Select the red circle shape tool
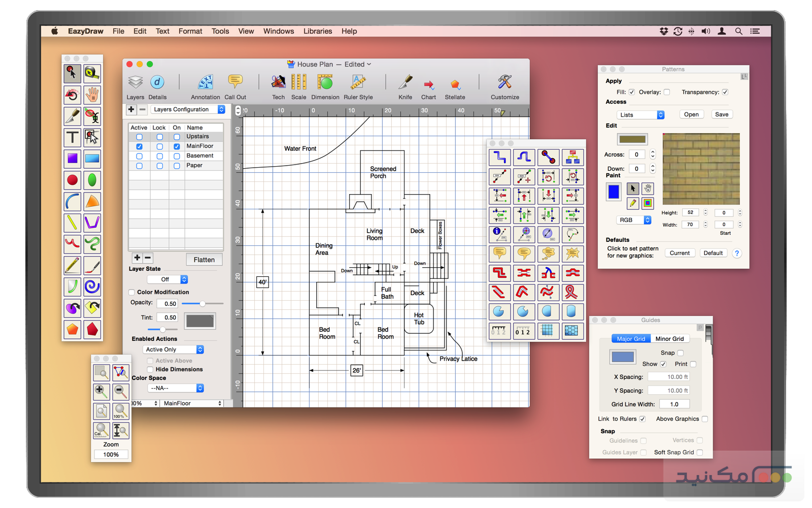 click(x=73, y=180)
